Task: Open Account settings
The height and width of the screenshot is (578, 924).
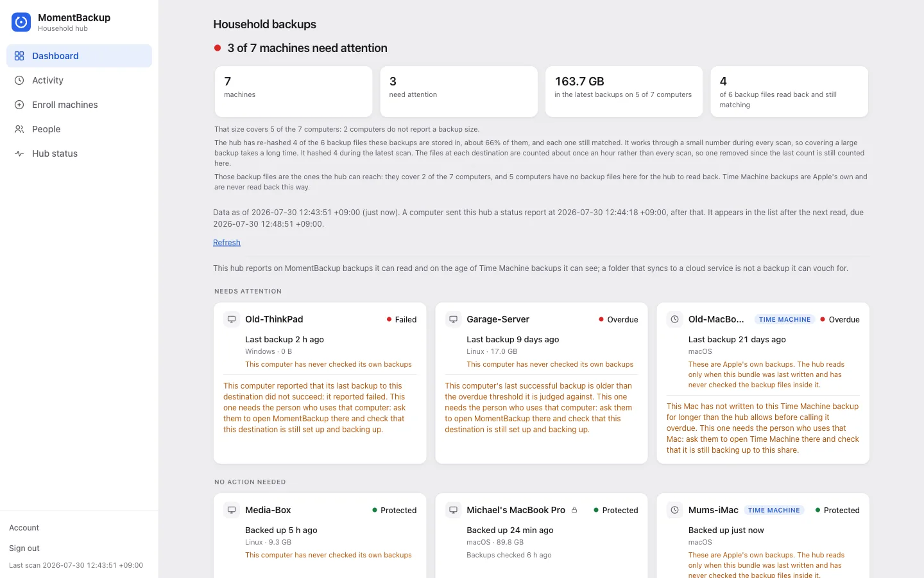Action: [x=24, y=528]
